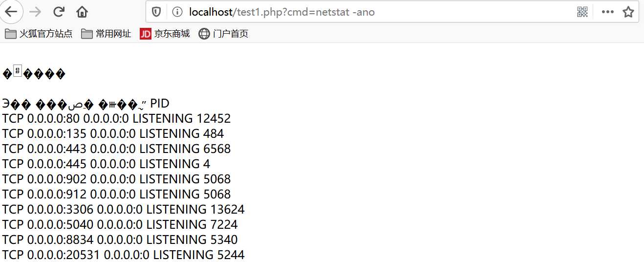Open page actions three-dot menu
This screenshot has width=644, height=262.
click(x=608, y=12)
